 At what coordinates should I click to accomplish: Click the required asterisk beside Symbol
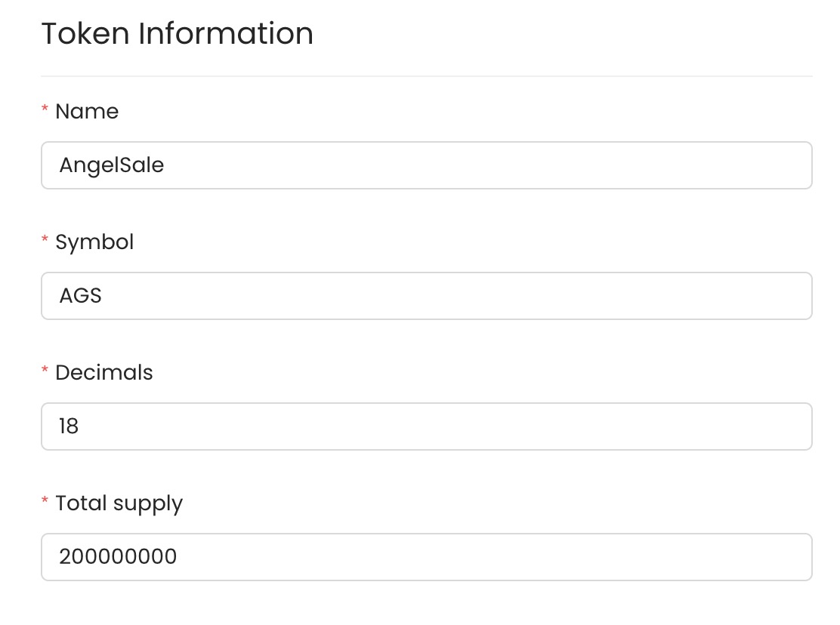pyautogui.click(x=45, y=239)
